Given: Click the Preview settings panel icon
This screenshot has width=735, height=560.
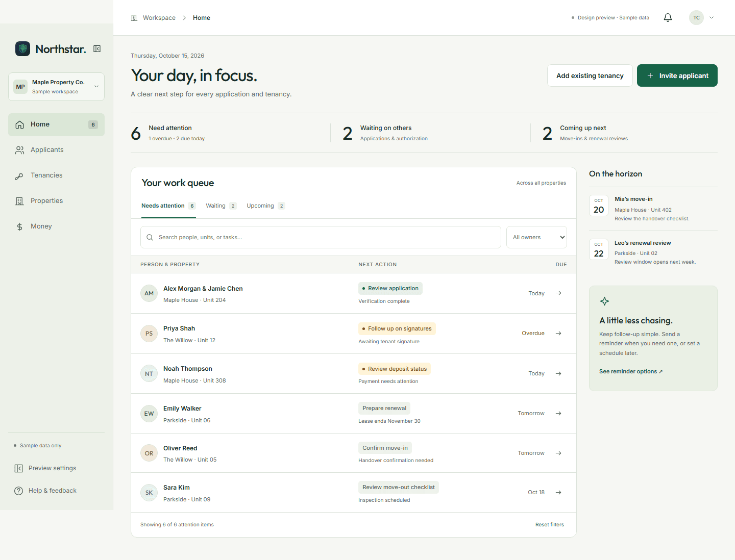Looking at the screenshot, I should coord(19,468).
